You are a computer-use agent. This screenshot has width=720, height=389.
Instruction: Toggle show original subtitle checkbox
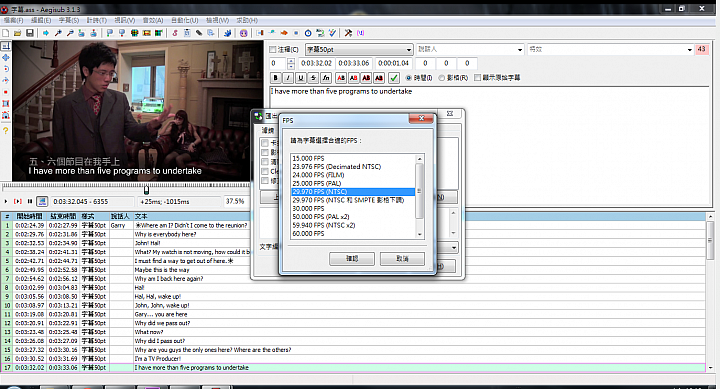click(478, 78)
